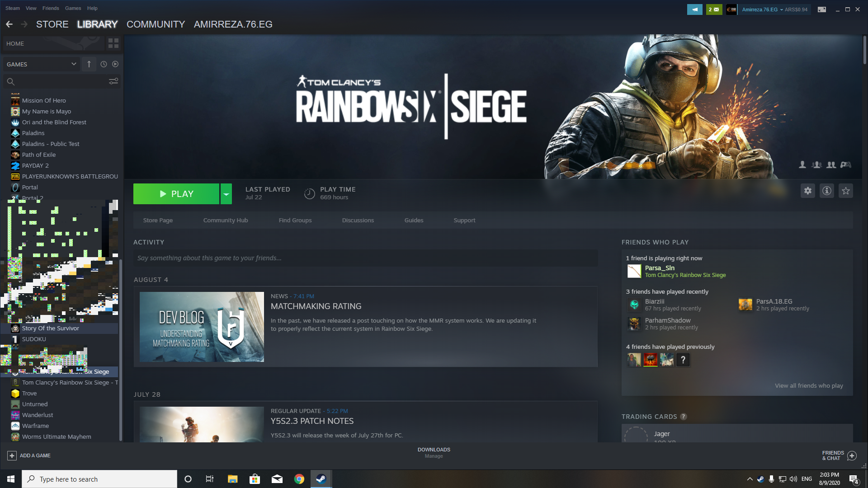Go forward with the right arrow button
The height and width of the screenshot is (488, 868).
[24, 24]
